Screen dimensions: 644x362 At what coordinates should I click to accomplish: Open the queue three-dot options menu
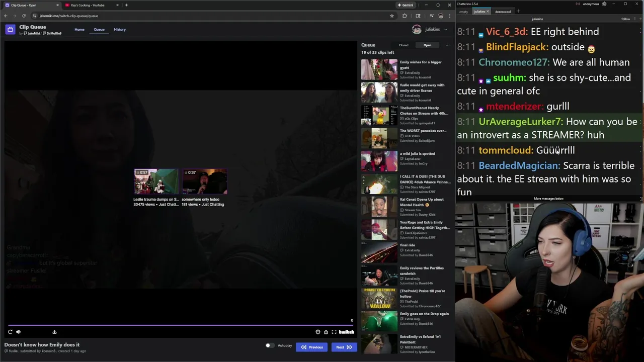point(447,45)
